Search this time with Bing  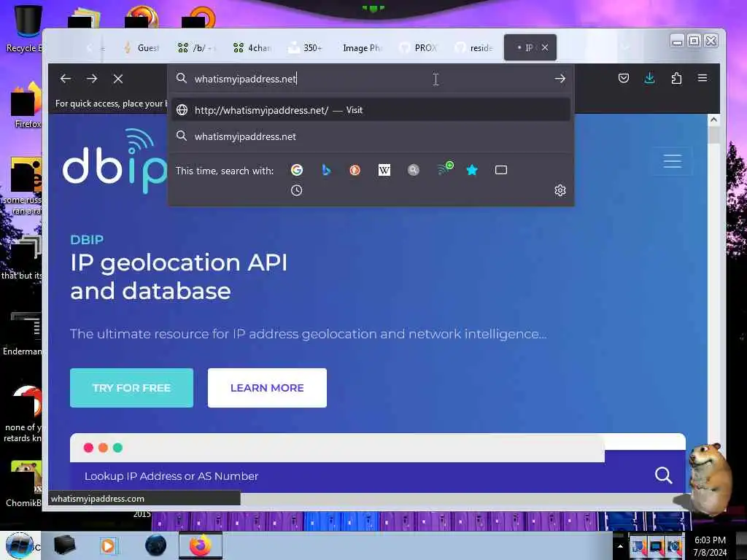(x=326, y=170)
